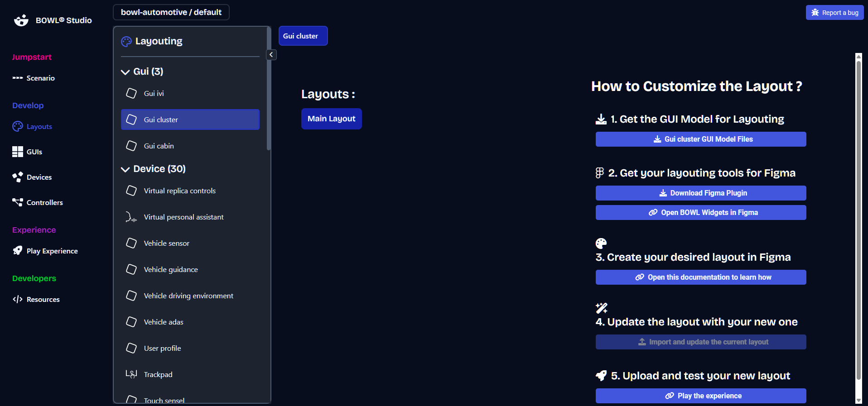The height and width of the screenshot is (406, 868).
Task: Download Gui cluster GUI Model Files
Action: pyautogui.click(x=701, y=139)
